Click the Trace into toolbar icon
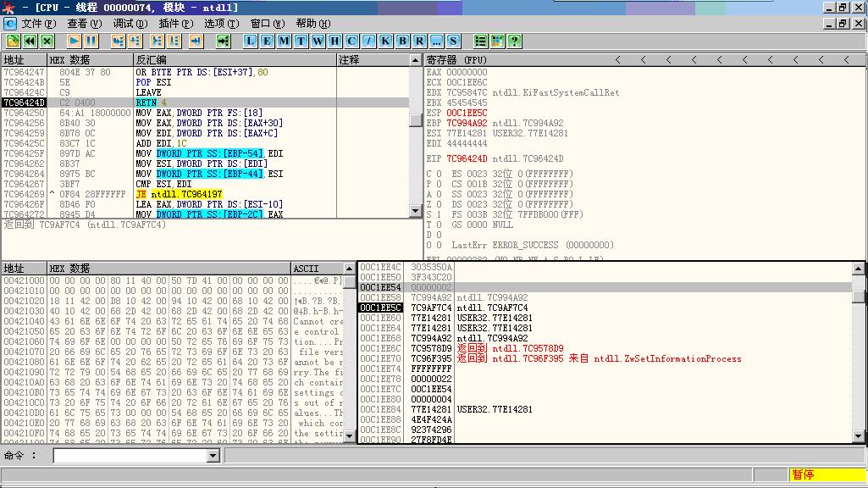This screenshot has width=868, height=488. pos(158,41)
